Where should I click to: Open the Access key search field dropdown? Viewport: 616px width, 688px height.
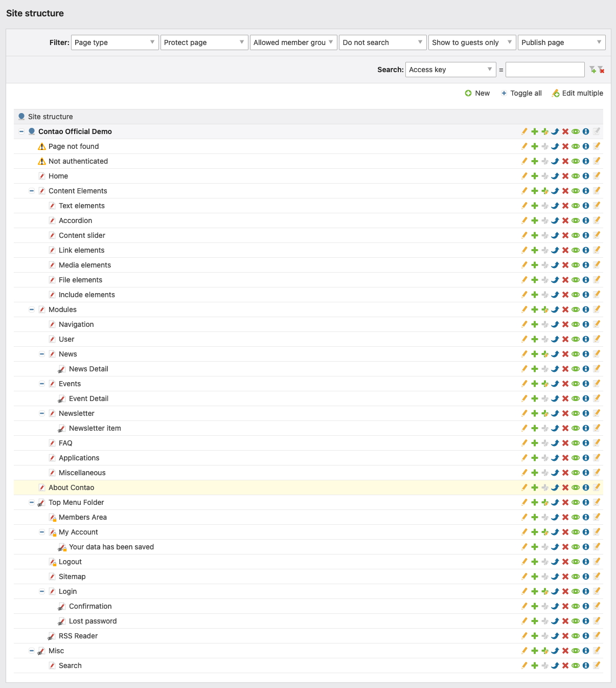[x=451, y=70]
